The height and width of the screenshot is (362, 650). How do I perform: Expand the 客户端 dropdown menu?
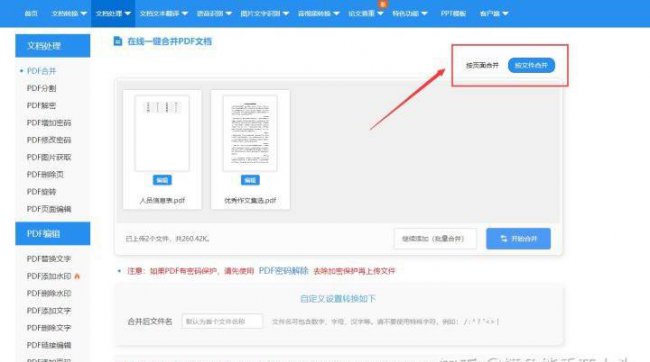coord(494,13)
